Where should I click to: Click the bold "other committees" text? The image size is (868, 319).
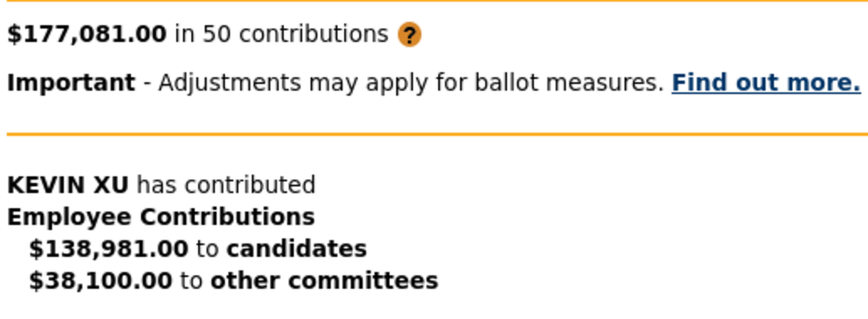pyautogui.click(x=324, y=281)
